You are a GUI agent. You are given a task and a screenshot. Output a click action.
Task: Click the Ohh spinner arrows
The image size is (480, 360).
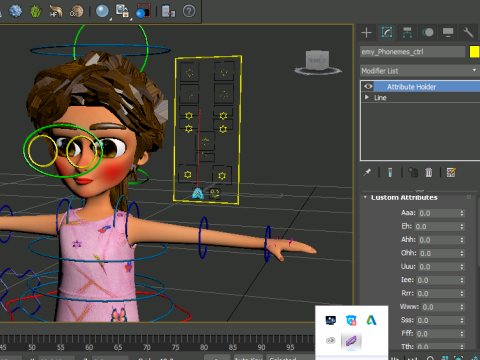point(462,253)
